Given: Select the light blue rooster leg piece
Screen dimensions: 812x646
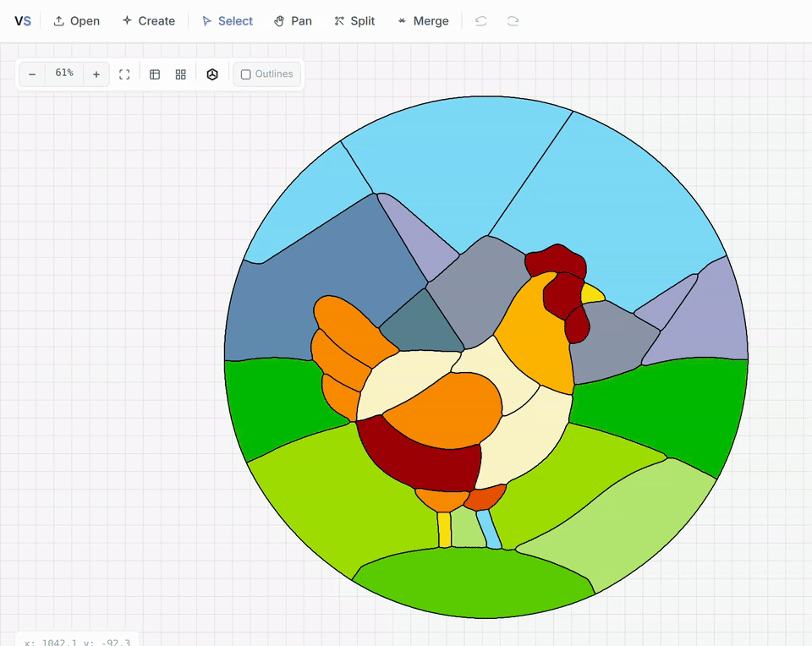Looking at the screenshot, I should (489, 529).
